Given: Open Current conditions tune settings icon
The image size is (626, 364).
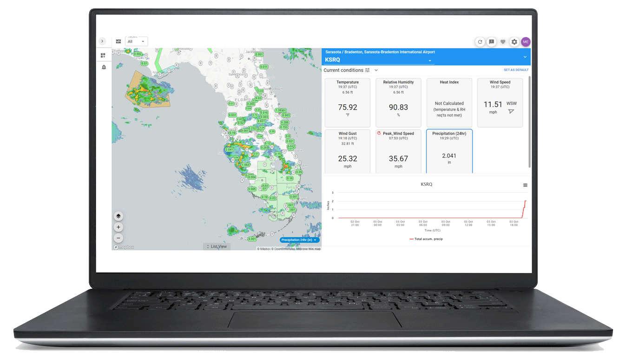Looking at the screenshot, I should coord(368,70).
